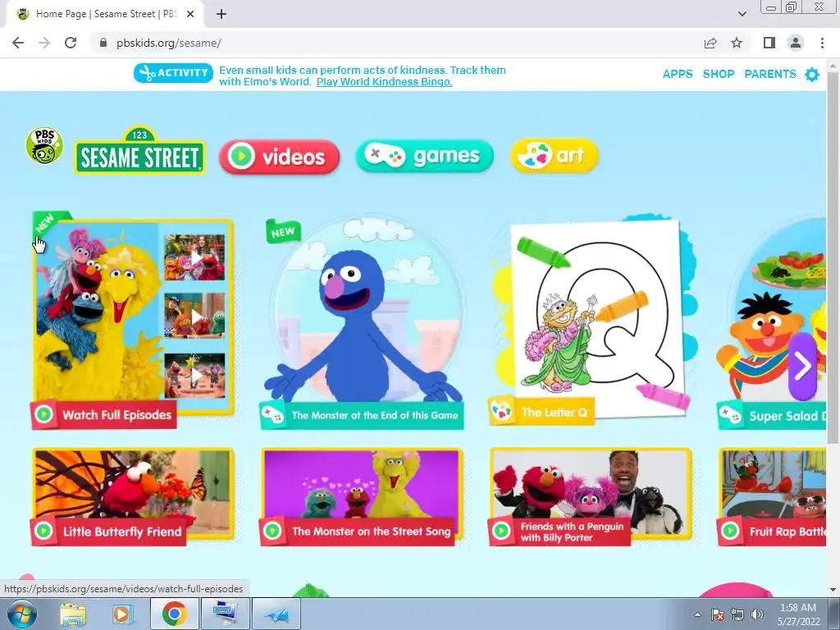The image size is (840, 630).
Task: Click the volume speaker tray icon
Action: [x=757, y=614]
